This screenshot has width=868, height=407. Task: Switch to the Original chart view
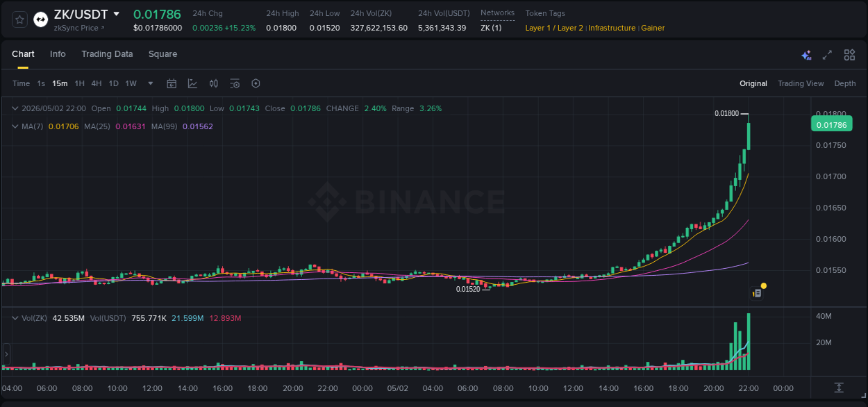point(753,83)
